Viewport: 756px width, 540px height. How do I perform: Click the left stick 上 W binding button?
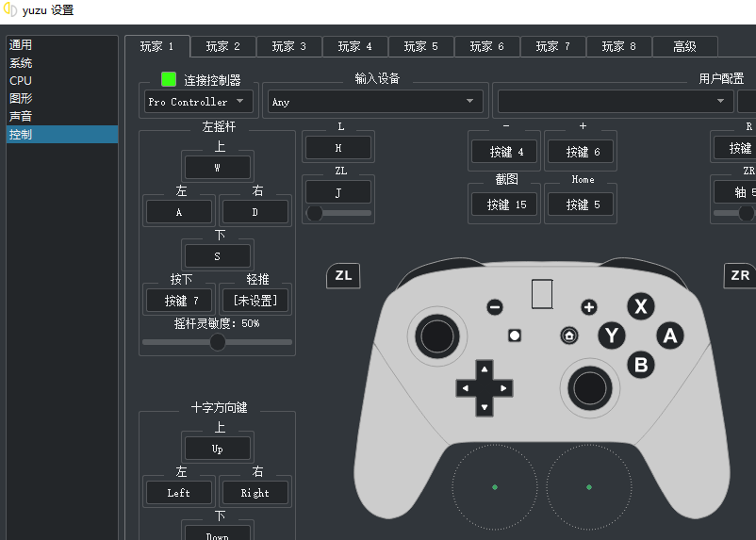click(x=218, y=168)
